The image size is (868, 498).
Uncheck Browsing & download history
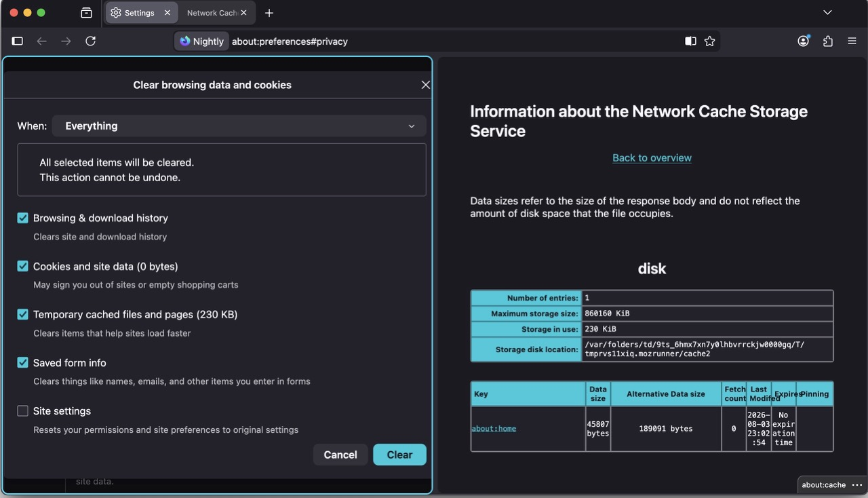pyautogui.click(x=23, y=218)
